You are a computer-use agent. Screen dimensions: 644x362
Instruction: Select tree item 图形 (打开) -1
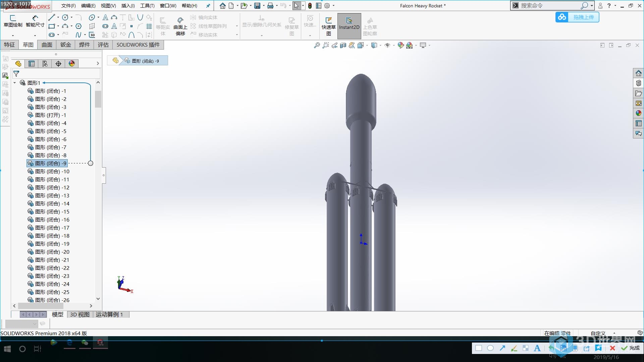(x=47, y=115)
